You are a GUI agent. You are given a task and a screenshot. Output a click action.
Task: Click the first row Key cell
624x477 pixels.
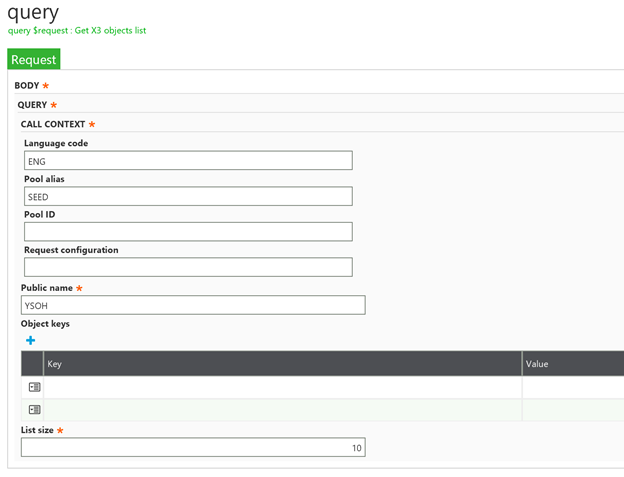pyautogui.click(x=282, y=387)
